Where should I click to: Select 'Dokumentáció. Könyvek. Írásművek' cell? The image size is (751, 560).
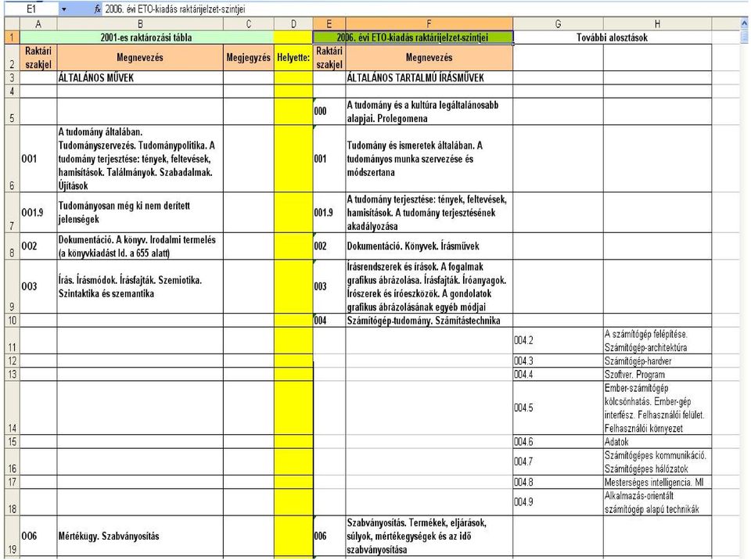429,246
